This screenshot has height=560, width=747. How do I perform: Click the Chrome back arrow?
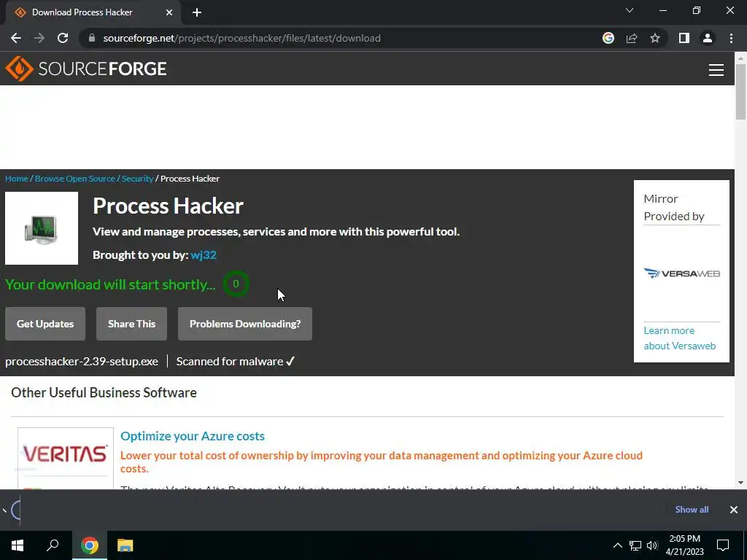click(16, 38)
